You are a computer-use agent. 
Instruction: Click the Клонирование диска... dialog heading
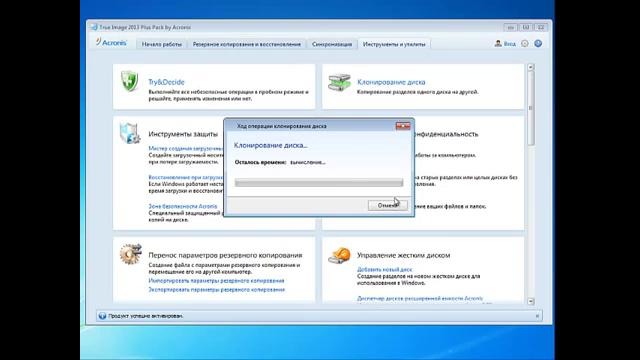[271, 145]
